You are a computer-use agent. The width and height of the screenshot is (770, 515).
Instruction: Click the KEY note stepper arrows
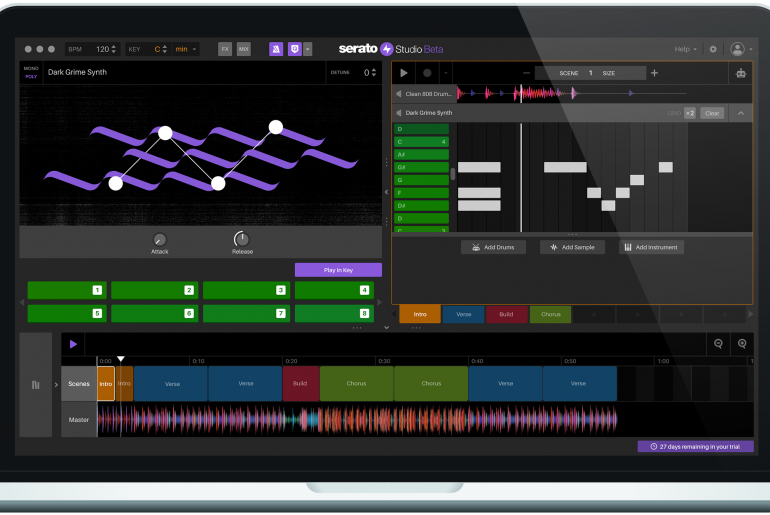point(165,49)
